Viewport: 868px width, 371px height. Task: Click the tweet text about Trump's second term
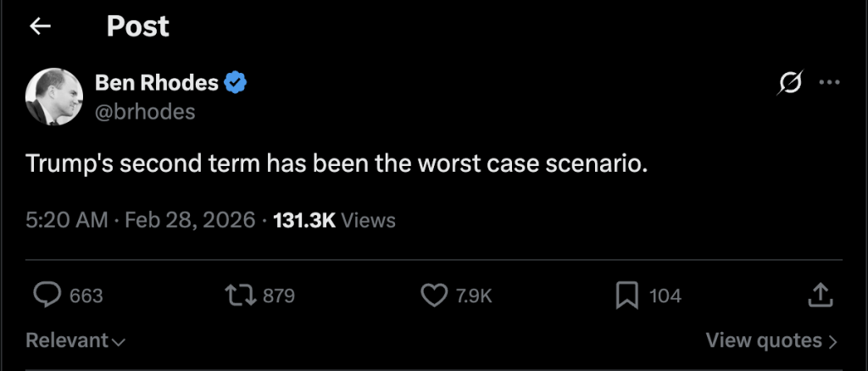[x=337, y=163]
